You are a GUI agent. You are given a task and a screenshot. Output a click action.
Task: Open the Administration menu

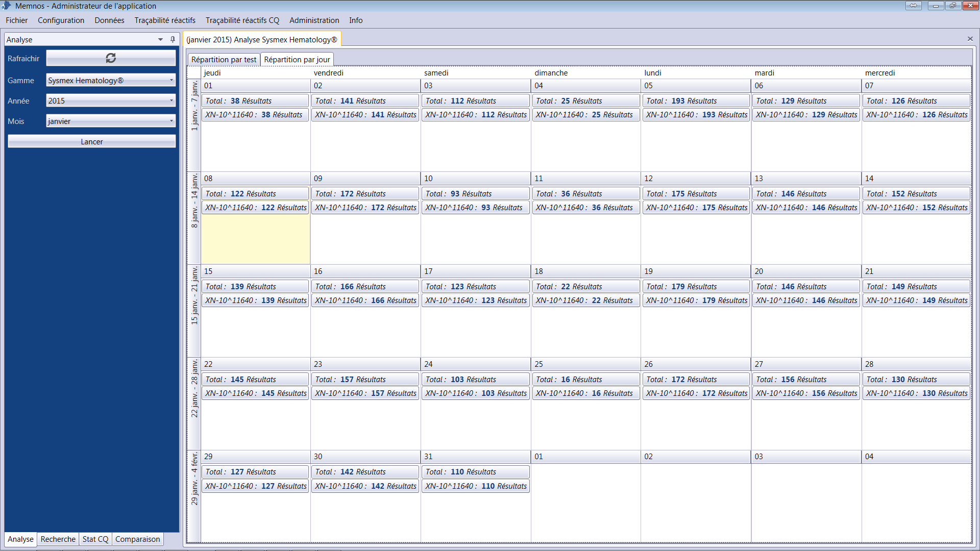point(314,20)
